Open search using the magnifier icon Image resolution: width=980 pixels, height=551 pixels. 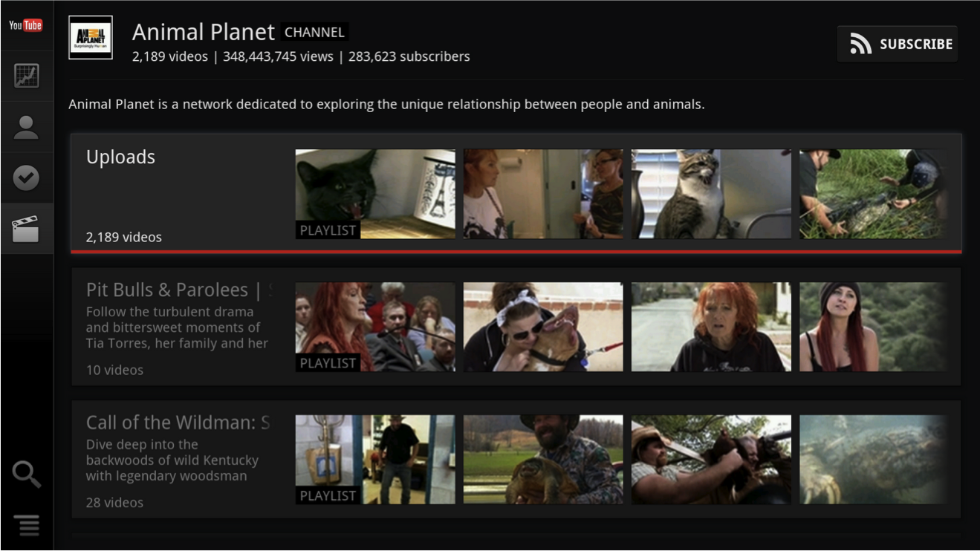click(x=26, y=474)
